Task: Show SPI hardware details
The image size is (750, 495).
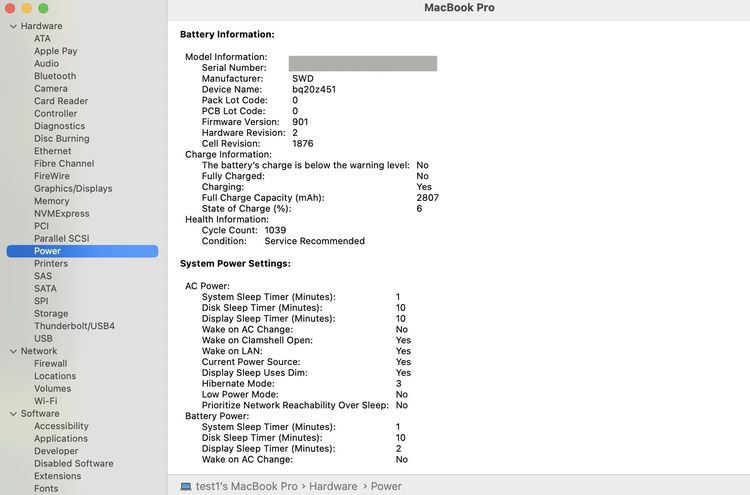Action: coord(41,301)
